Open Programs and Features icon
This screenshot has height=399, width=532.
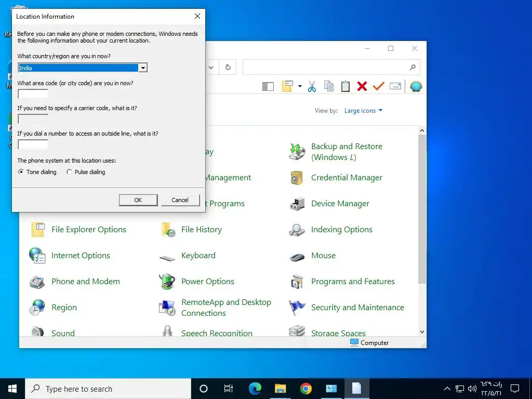pos(297,282)
